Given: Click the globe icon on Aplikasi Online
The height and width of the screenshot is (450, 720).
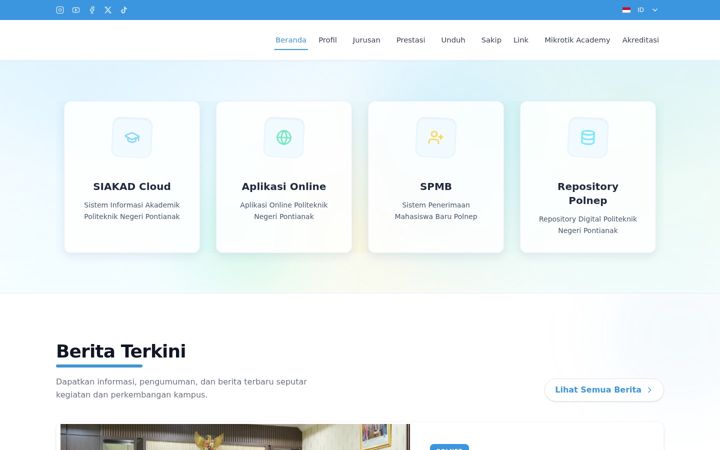Looking at the screenshot, I should coord(284,137).
